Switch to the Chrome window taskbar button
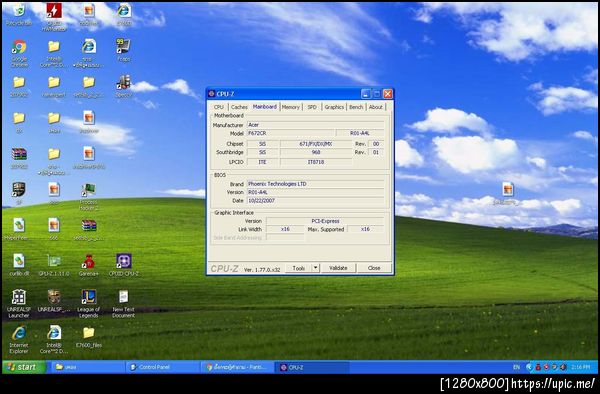This screenshot has height=394, width=600. click(237, 367)
